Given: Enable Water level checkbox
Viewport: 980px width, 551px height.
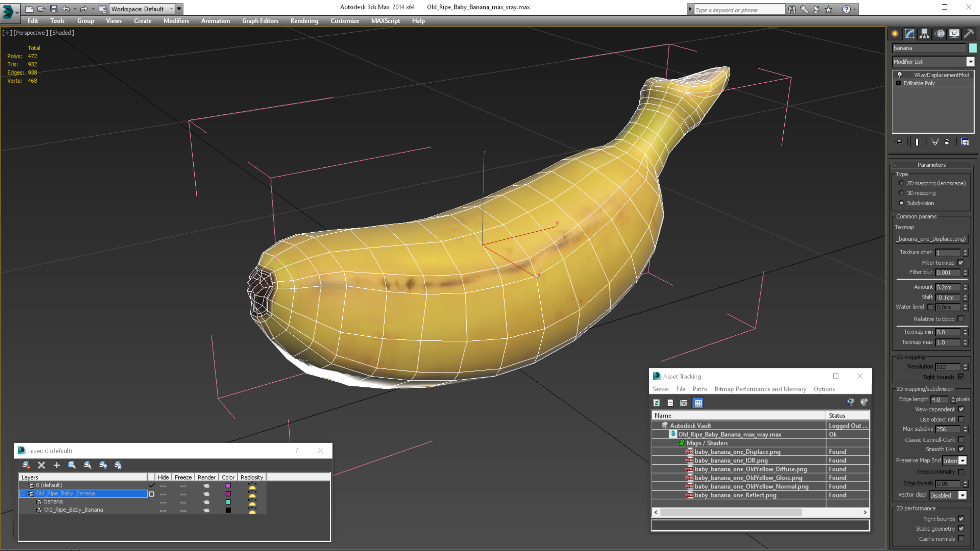Looking at the screenshot, I should tap(930, 307).
